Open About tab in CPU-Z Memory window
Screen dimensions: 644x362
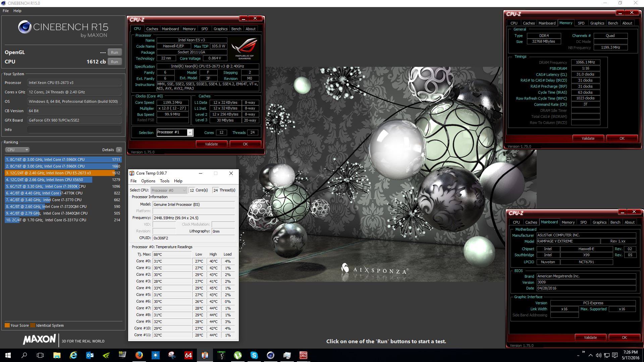627,23
